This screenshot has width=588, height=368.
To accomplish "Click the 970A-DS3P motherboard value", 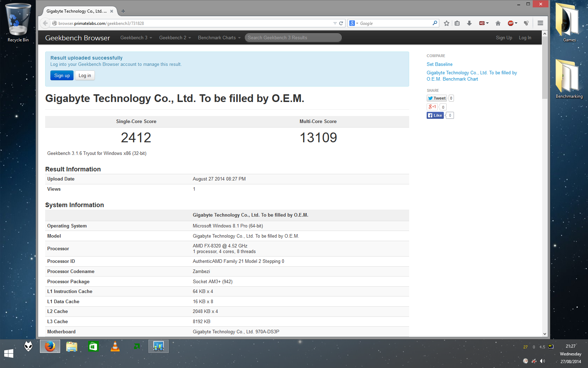I will coord(236,332).
